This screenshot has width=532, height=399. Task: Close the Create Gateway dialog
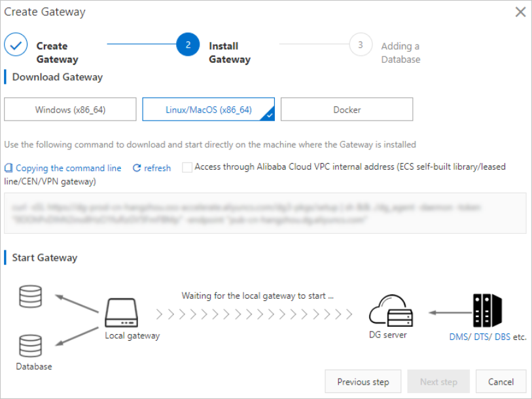520,12
